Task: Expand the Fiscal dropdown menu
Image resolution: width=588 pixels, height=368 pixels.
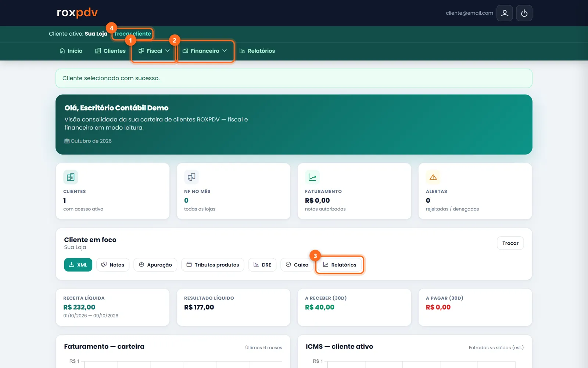Action: click(154, 51)
